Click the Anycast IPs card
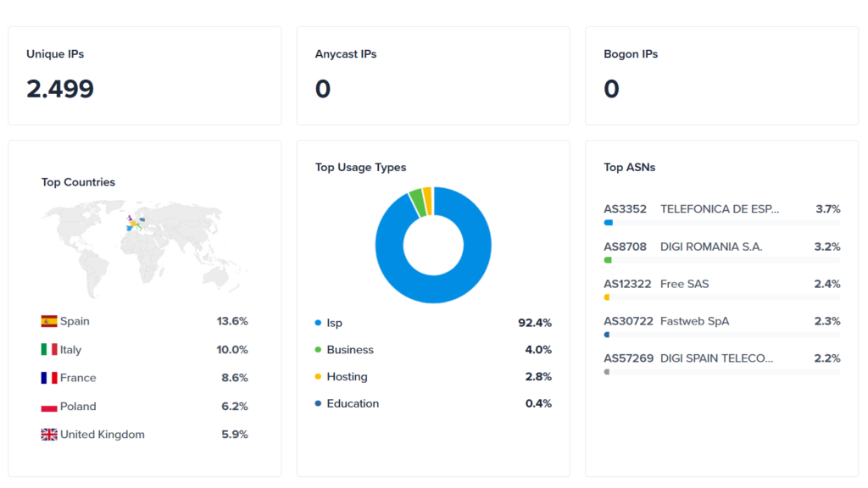Image resolution: width=868 pixels, height=488 pixels. [433, 75]
